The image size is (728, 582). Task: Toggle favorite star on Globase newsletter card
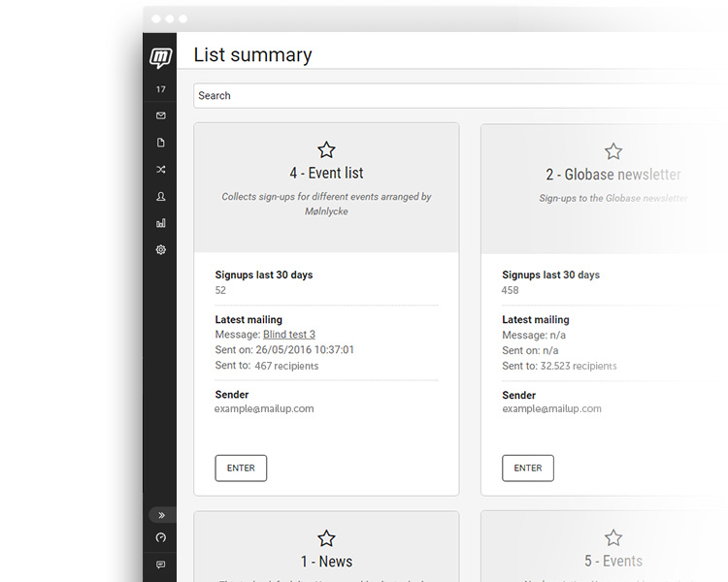(612, 150)
